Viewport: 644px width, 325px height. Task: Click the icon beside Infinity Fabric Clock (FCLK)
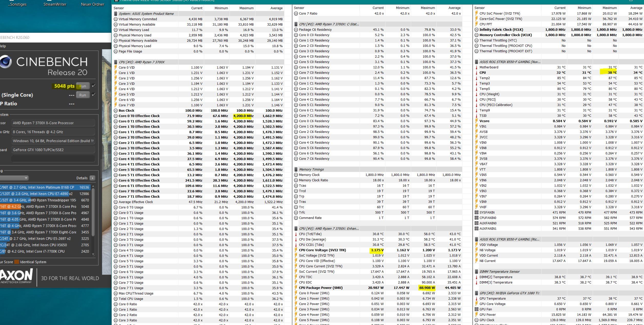(477, 29)
